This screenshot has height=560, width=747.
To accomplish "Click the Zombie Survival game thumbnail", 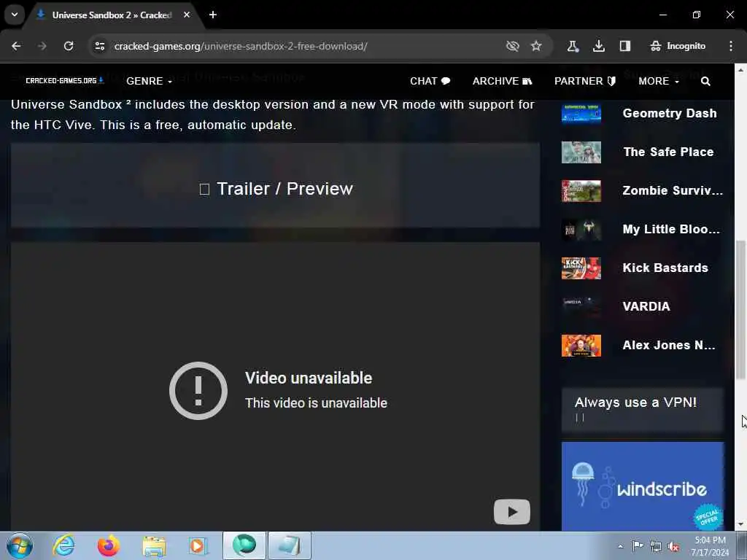I will point(581,191).
